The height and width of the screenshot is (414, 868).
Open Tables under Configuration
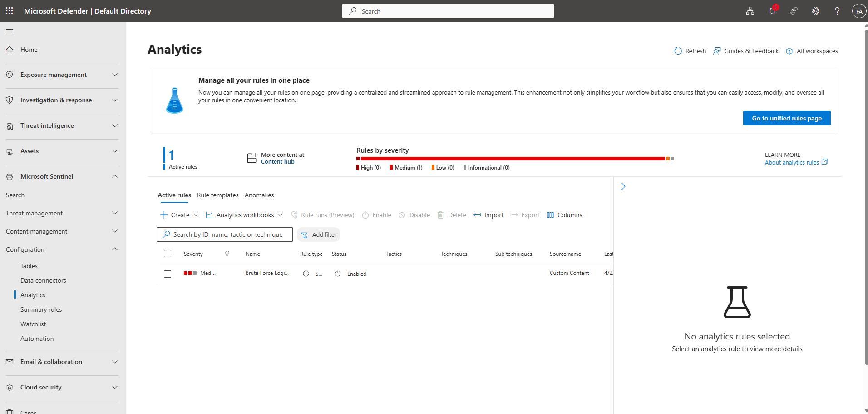point(29,266)
